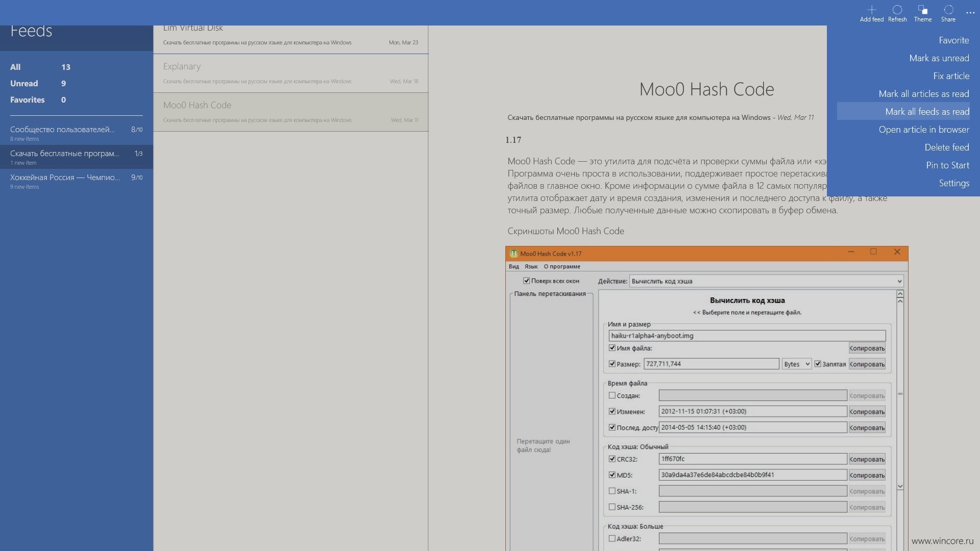The width and height of the screenshot is (980, 551).
Task: Copy the size with Копировать
Action: pyautogui.click(x=867, y=364)
